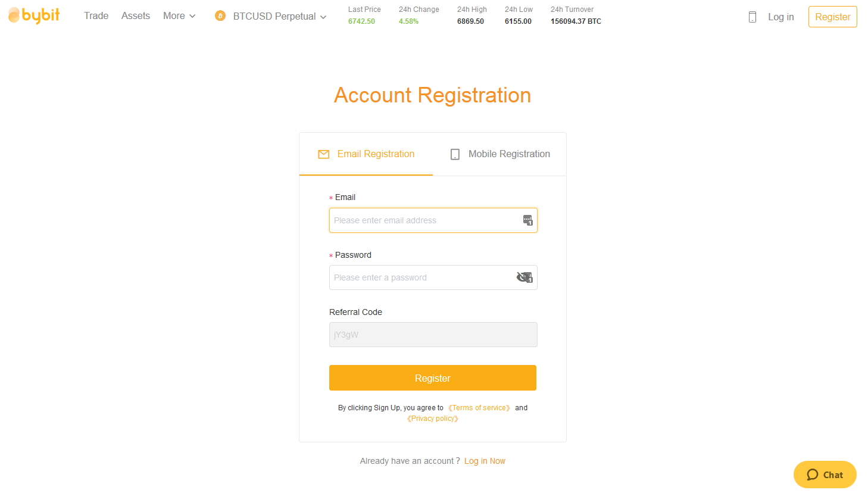Click the chat bubble icon inside the Chat button
The height and width of the screenshot is (493, 868).
[813, 475]
